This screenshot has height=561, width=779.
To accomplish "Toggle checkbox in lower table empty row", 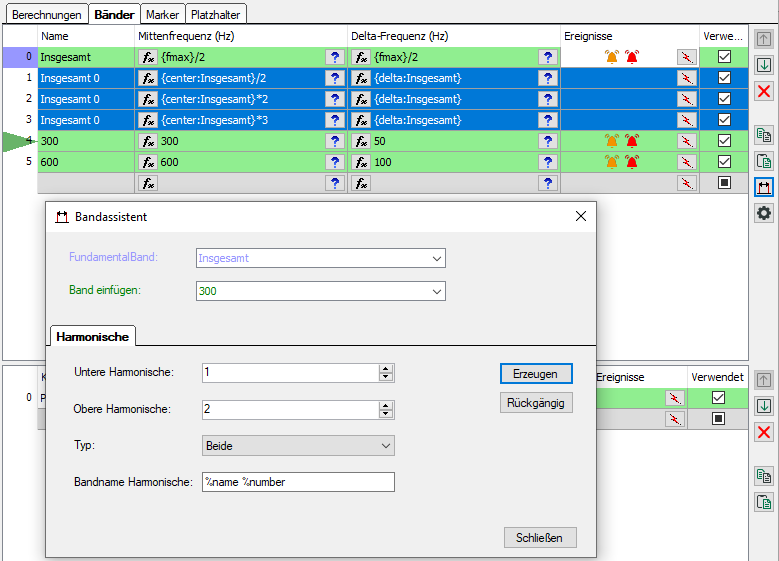I will click(x=718, y=418).
